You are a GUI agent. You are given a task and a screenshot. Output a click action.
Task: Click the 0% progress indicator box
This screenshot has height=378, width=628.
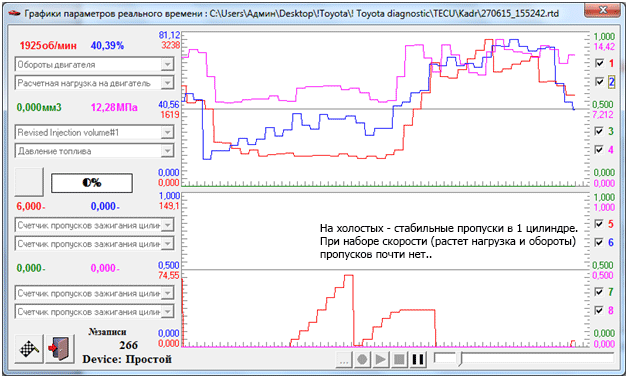coord(92,183)
